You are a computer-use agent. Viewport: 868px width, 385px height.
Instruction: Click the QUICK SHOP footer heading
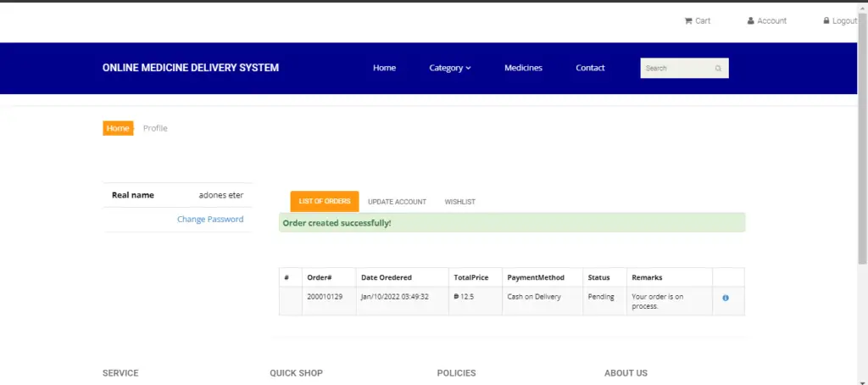click(x=296, y=373)
